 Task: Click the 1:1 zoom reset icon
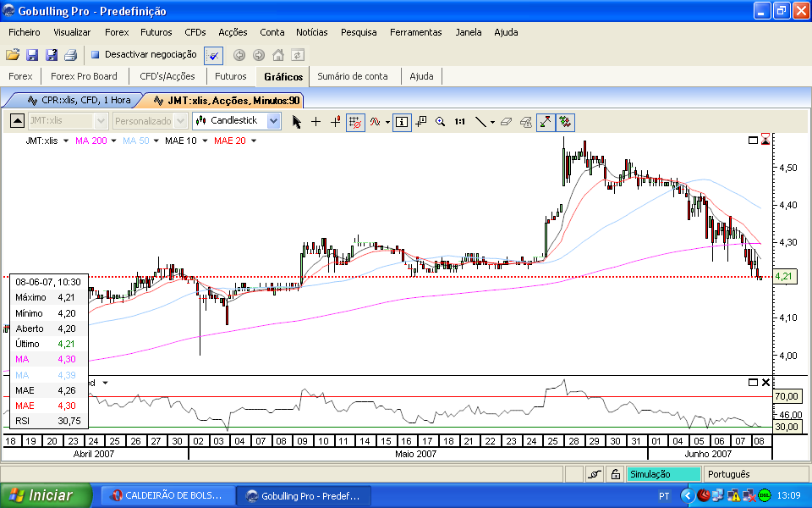459,122
